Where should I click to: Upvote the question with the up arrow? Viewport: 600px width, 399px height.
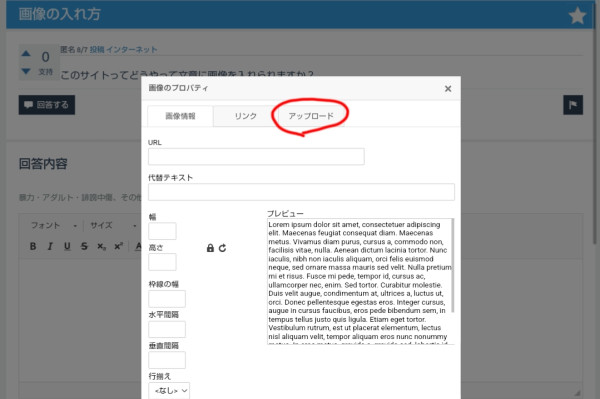tap(26, 53)
